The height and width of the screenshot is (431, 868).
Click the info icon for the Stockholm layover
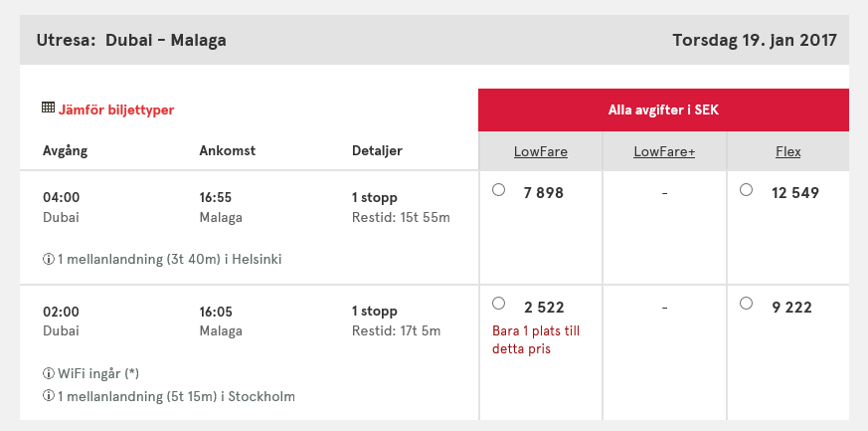(x=48, y=396)
